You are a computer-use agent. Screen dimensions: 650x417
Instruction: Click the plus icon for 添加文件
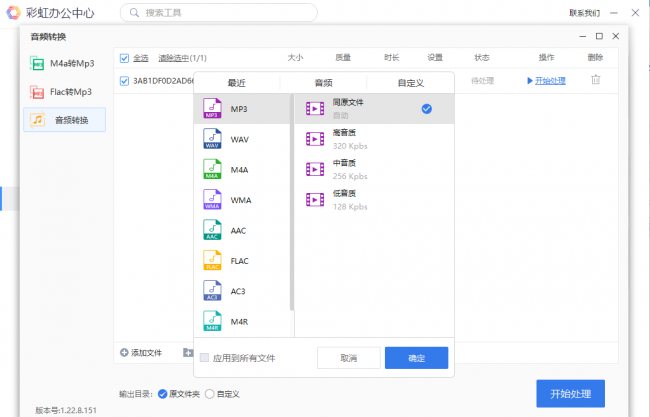(x=124, y=352)
